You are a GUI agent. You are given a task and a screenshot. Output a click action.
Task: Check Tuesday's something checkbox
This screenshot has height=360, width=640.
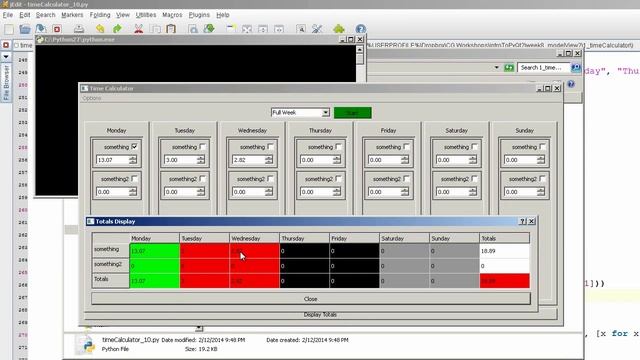(x=202, y=147)
